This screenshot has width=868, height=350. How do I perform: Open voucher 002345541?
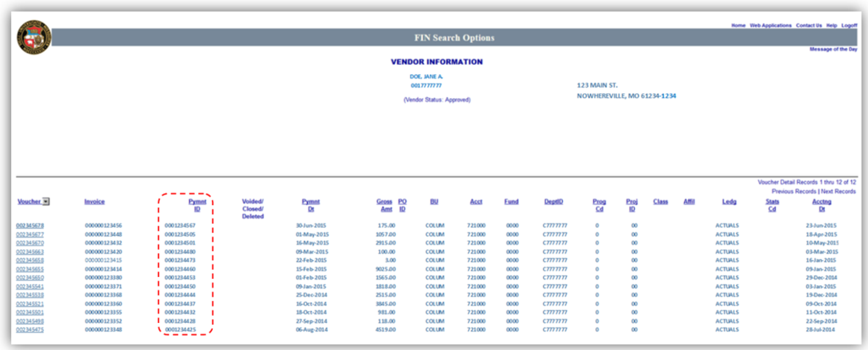coord(30,286)
